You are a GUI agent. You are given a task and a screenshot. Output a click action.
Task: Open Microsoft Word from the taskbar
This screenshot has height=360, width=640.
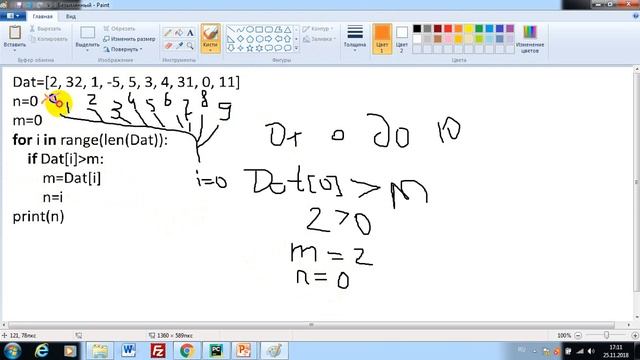tap(129, 351)
